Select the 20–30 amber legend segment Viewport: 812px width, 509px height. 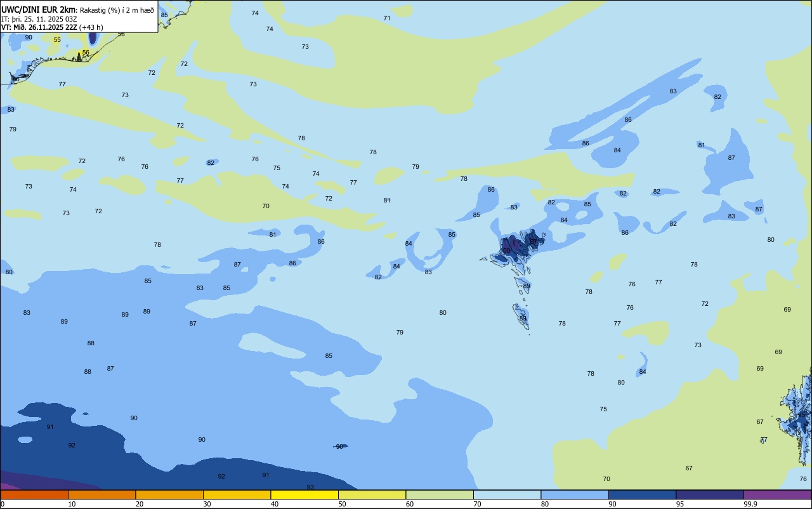169,494
